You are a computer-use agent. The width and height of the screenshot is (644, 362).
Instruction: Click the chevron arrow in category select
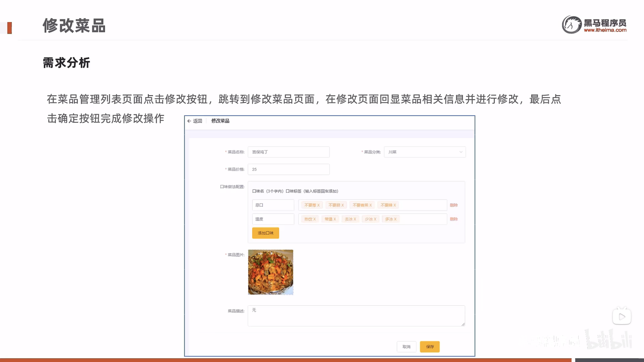click(x=461, y=152)
